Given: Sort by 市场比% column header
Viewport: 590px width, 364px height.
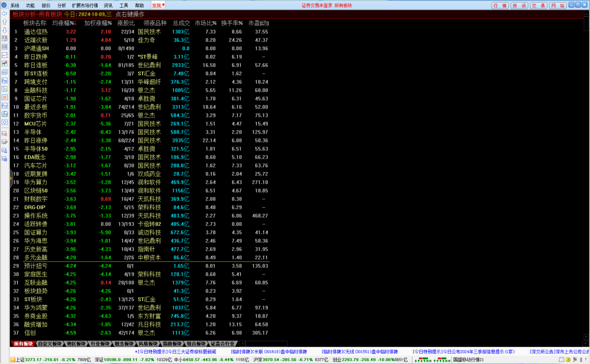Looking at the screenshot, I should tap(206, 23).
